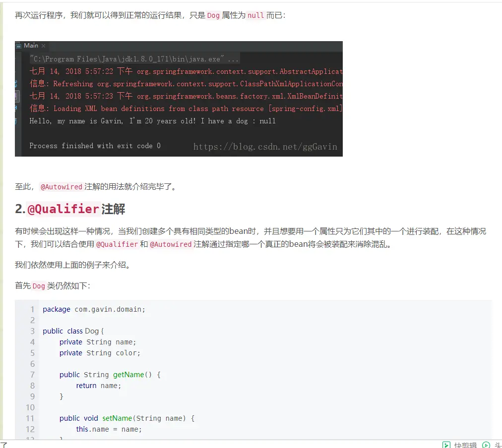Click sentence '我们依然使用上面的例子来介绍。'
This screenshot has height=448, width=502.
(73, 265)
